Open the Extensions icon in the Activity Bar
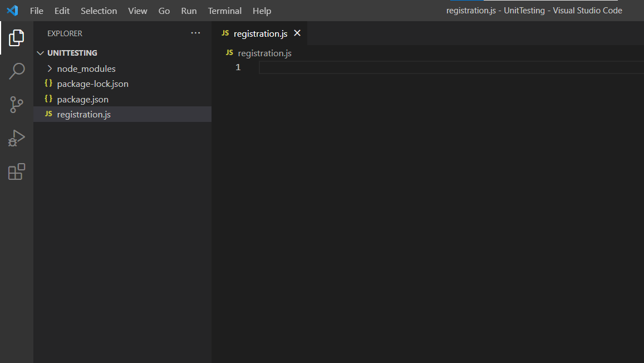The image size is (644, 363). click(x=16, y=171)
